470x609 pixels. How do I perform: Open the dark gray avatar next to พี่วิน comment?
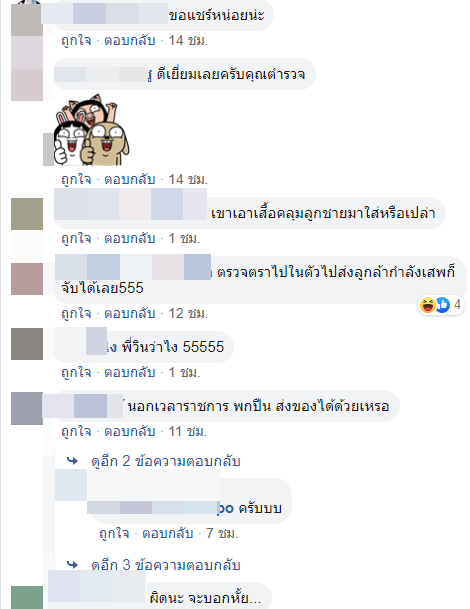[27, 344]
